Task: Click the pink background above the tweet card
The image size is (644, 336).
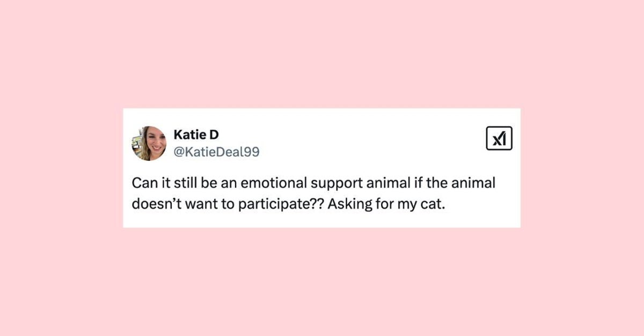Action: point(322,54)
